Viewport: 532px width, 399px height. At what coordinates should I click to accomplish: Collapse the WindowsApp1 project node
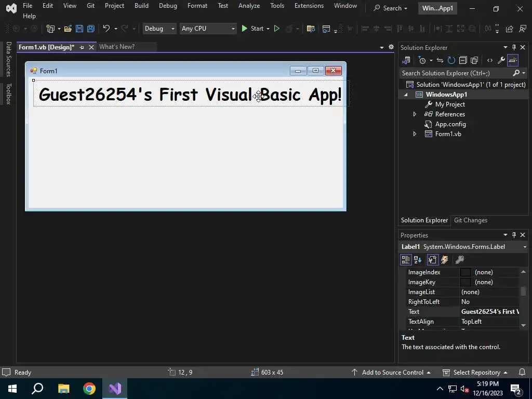[406, 95]
